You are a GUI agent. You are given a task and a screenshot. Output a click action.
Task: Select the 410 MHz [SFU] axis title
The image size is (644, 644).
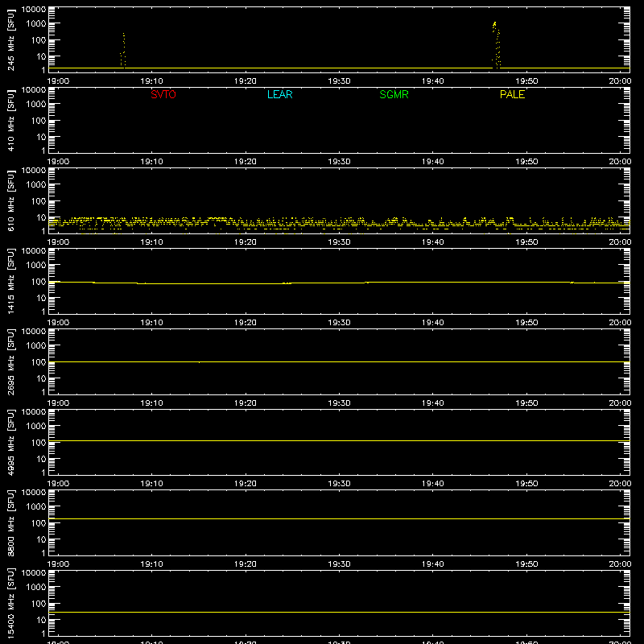point(11,120)
